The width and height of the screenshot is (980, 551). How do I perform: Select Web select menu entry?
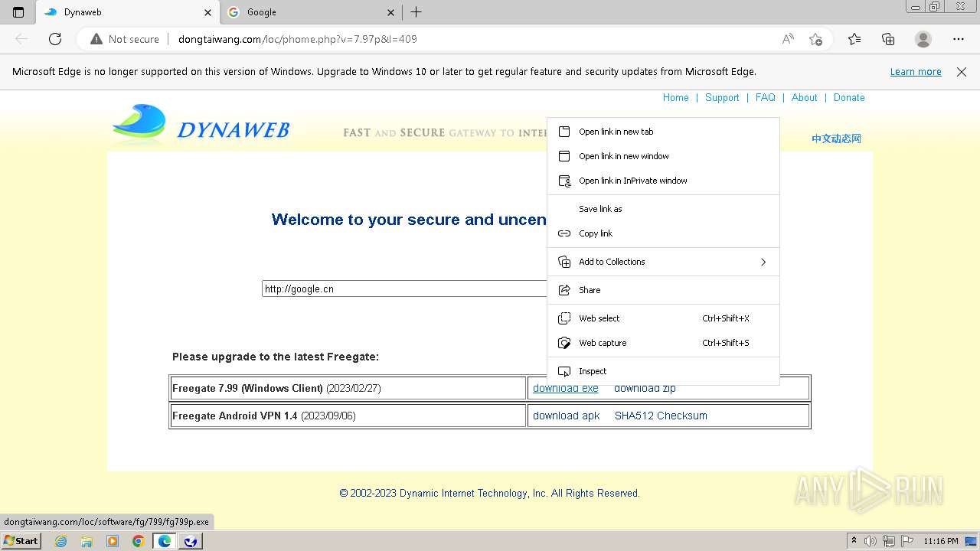663,318
